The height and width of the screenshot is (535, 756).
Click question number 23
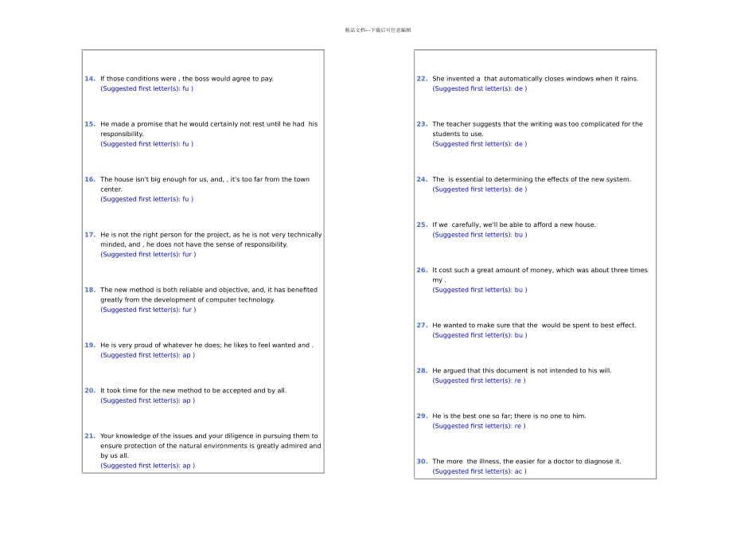coord(423,124)
